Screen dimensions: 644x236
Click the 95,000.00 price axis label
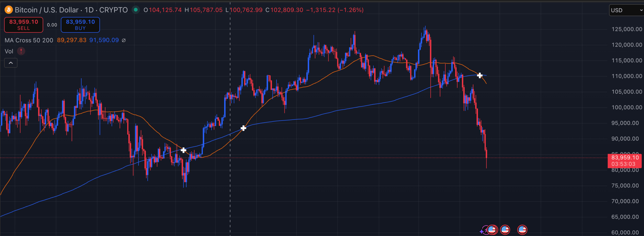coord(625,123)
